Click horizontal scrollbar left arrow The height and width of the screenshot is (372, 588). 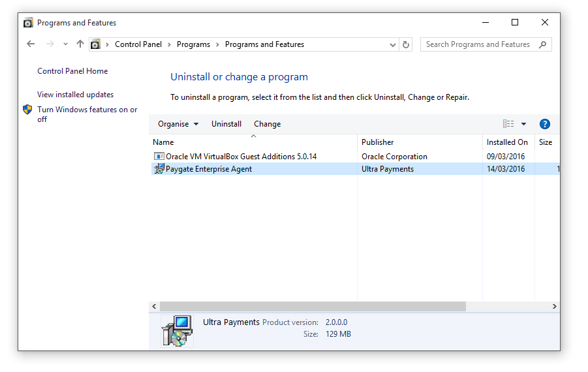(x=154, y=306)
